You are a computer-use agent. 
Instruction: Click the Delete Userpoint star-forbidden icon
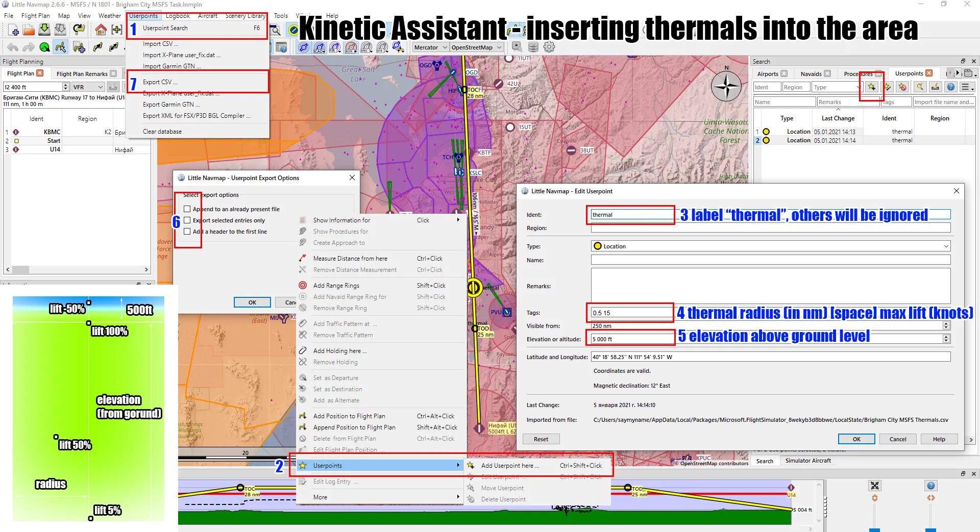[903, 87]
